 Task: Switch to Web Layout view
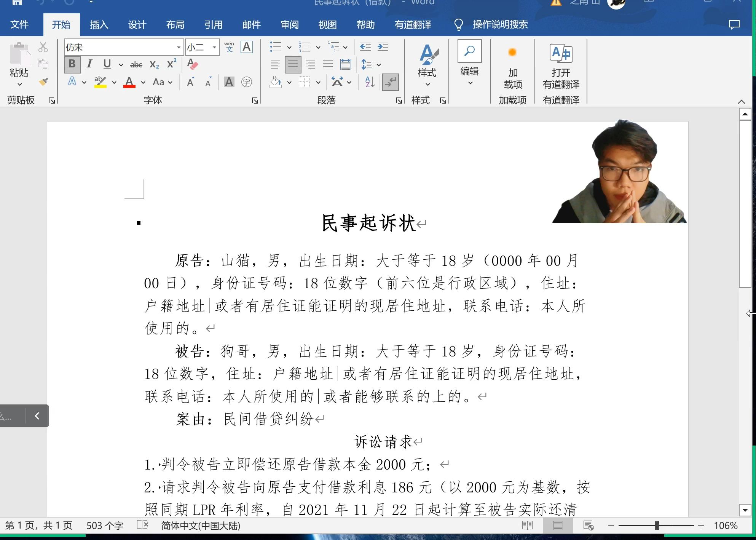(589, 526)
